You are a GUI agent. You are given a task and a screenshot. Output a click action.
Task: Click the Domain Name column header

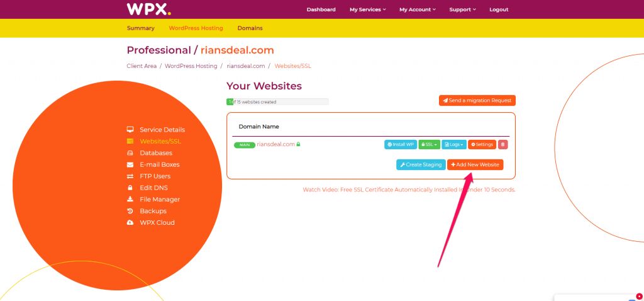(258, 127)
